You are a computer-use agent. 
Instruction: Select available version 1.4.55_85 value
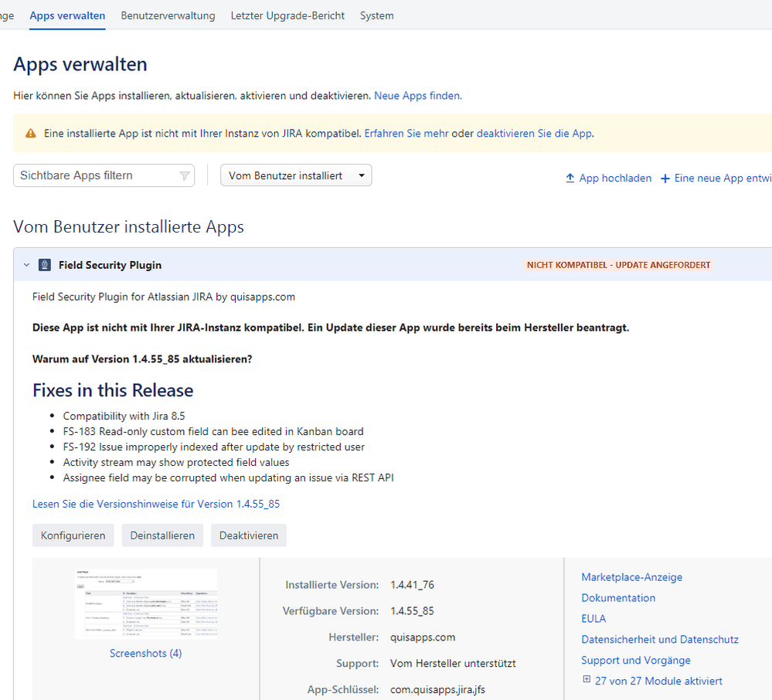pos(412,611)
